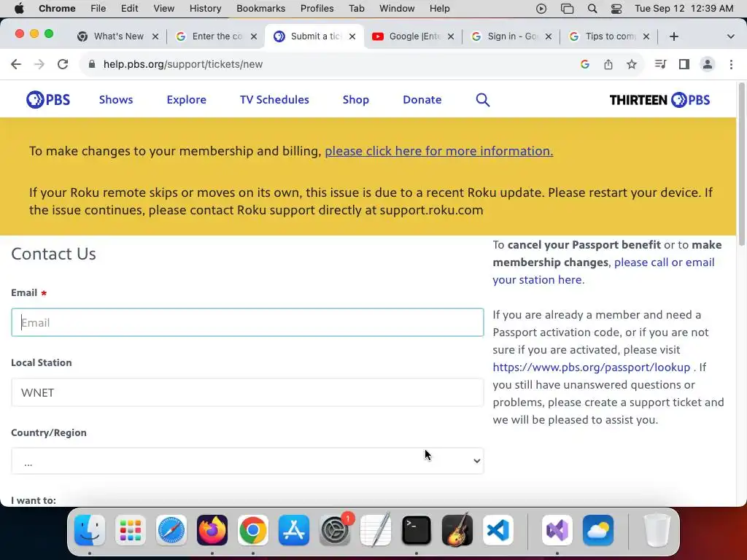Open the Bookmarks menu

pyautogui.click(x=260, y=9)
